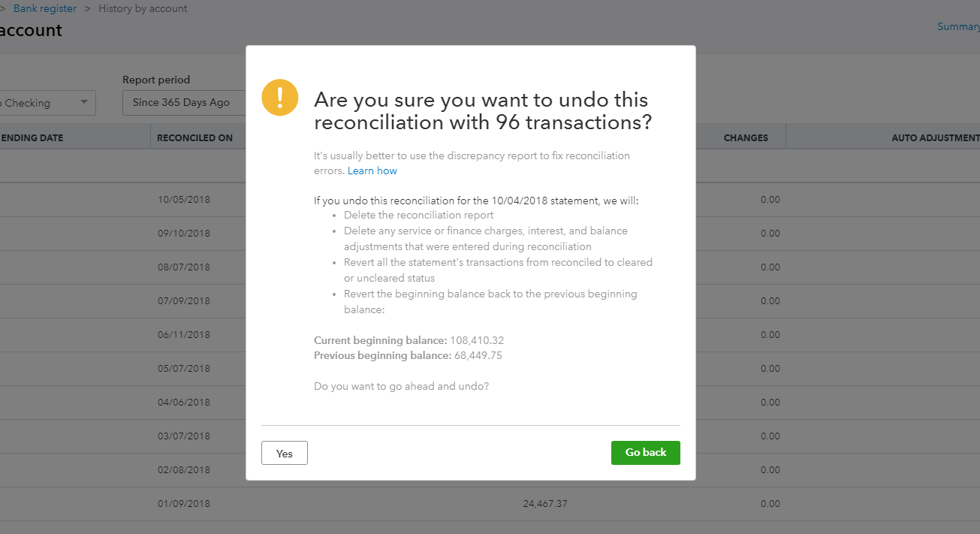
Task: Expand the Checking account dropdown
Action: 48,103
